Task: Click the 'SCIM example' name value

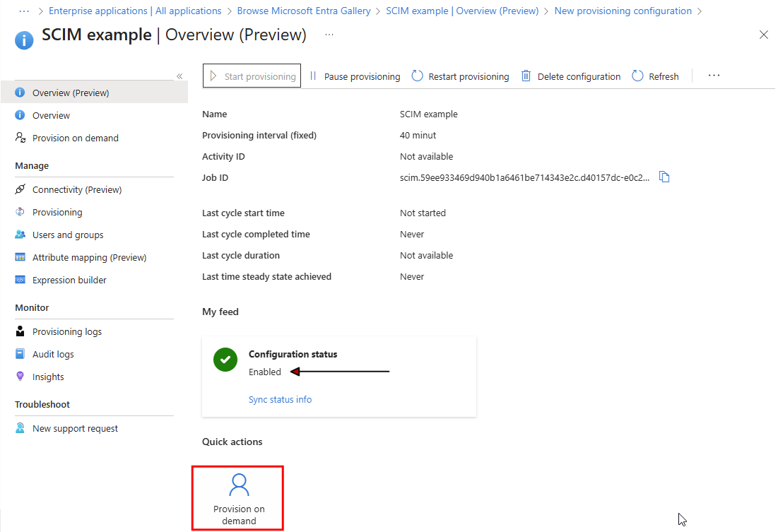Action: [x=429, y=114]
